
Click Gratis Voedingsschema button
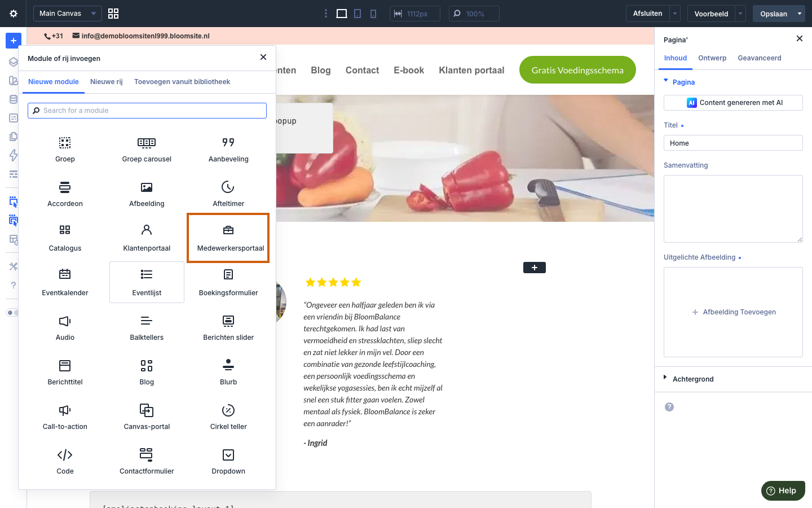click(577, 70)
